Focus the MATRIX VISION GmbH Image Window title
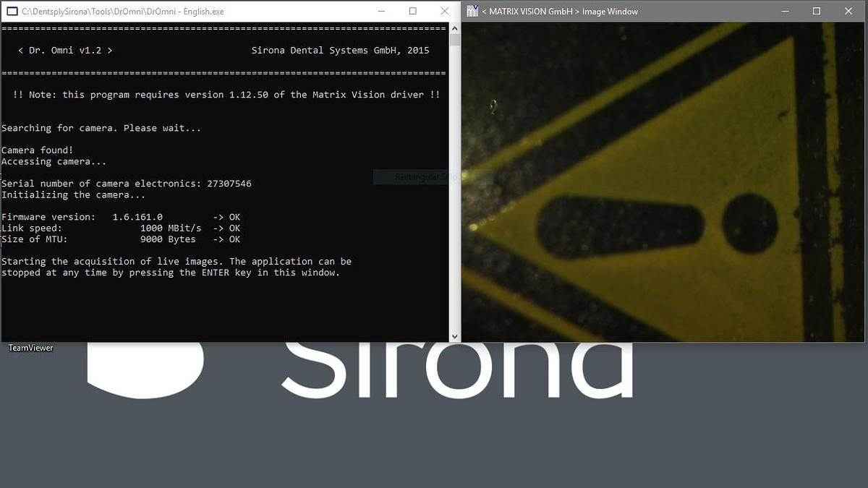 (x=564, y=12)
